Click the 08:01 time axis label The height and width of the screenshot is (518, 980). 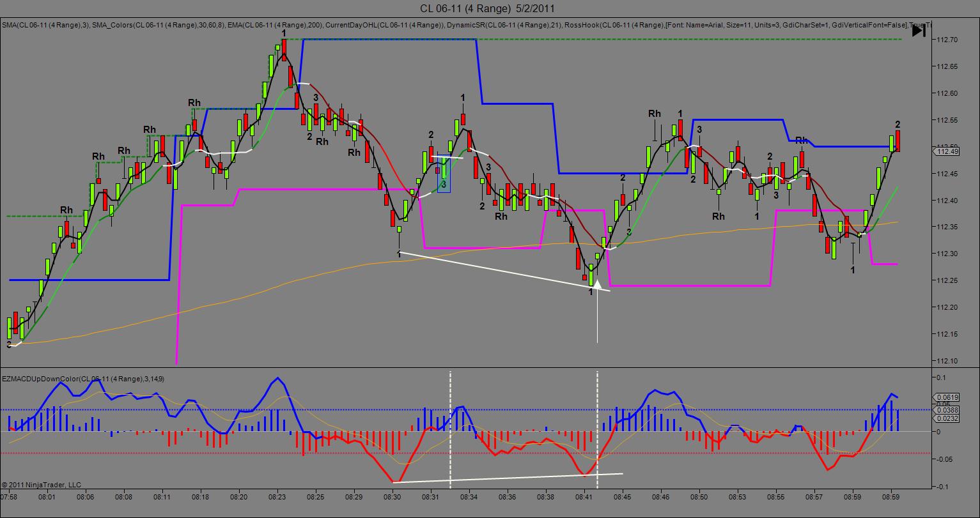pyautogui.click(x=47, y=496)
